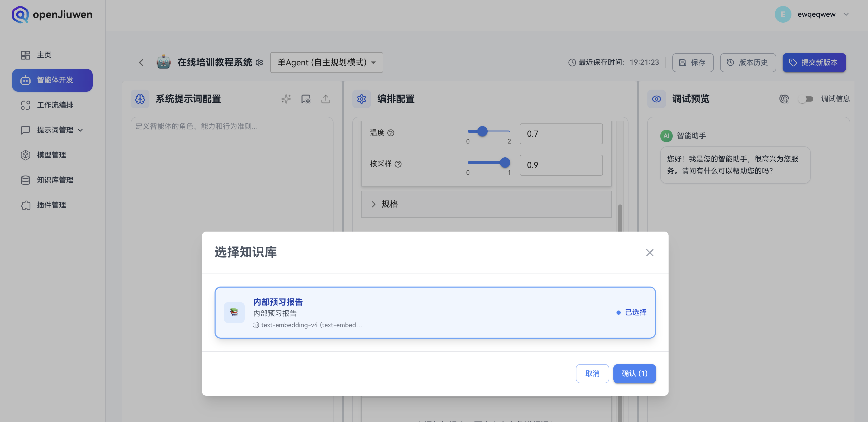Viewport: 868px width, 422px height.
Task: Open the prompt settings speech-bubble icon
Action: [306, 99]
